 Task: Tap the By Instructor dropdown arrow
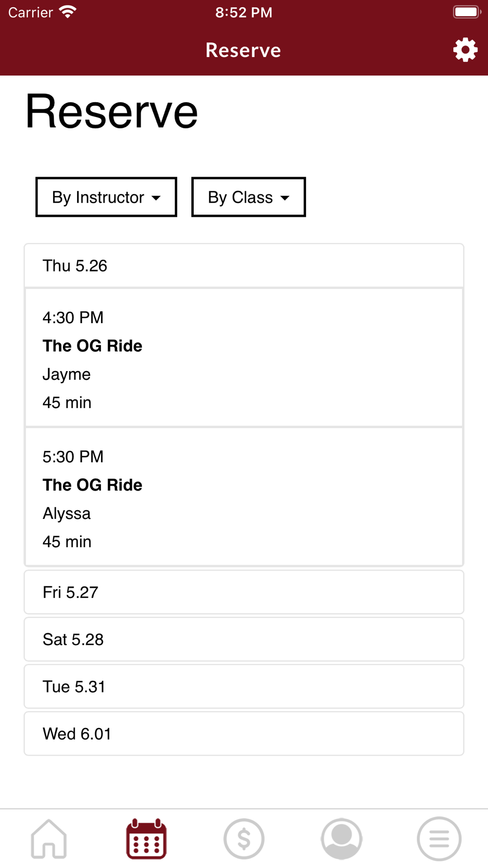[x=156, y=198]
